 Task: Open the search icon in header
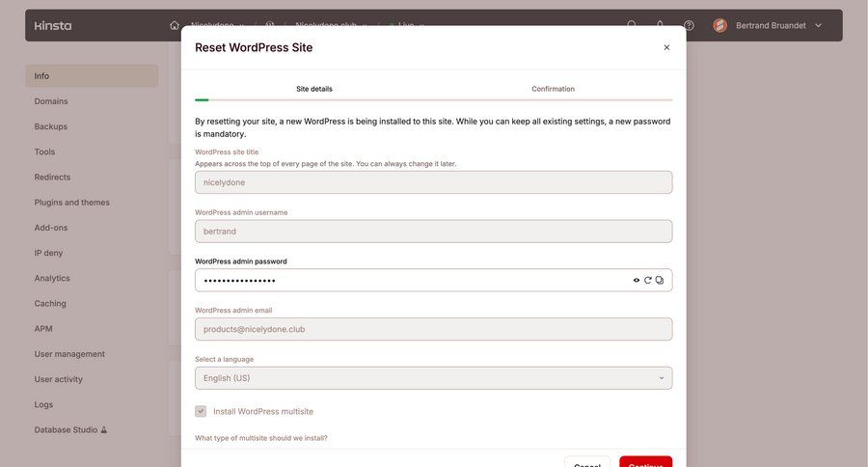(632, 25)
